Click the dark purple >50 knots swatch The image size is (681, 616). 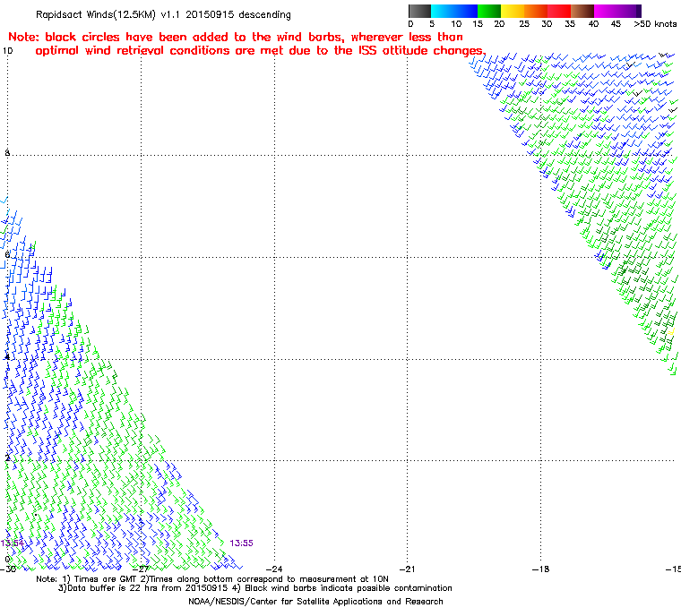(x=638, y=11)
